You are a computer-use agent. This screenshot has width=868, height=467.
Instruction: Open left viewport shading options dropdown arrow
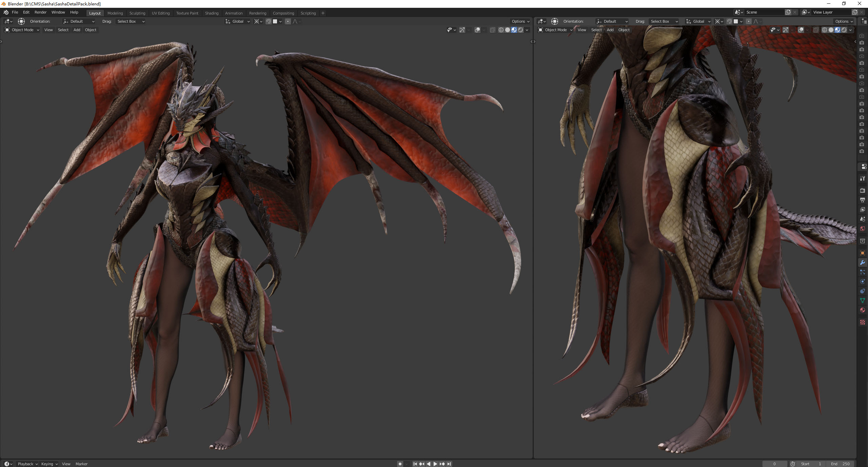(527, 30)
